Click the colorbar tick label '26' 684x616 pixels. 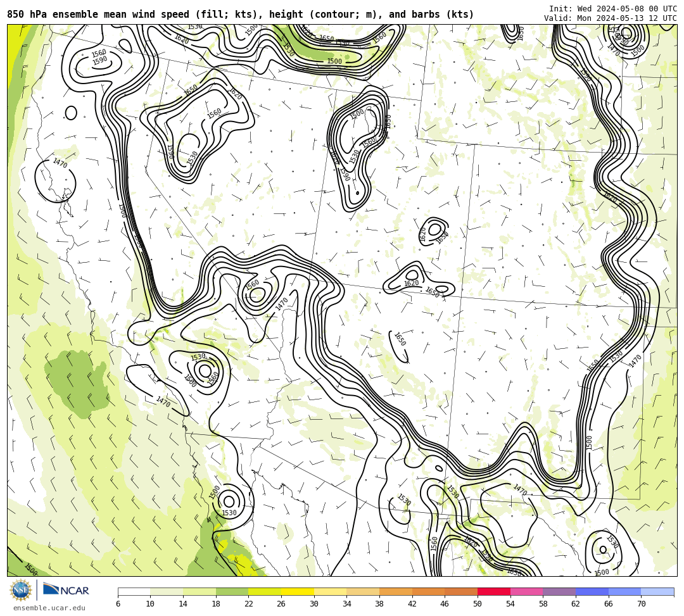coord(281,604)
